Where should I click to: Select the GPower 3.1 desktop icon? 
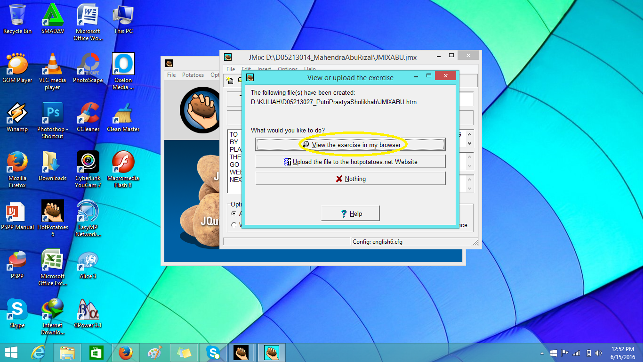coord(88,314)
